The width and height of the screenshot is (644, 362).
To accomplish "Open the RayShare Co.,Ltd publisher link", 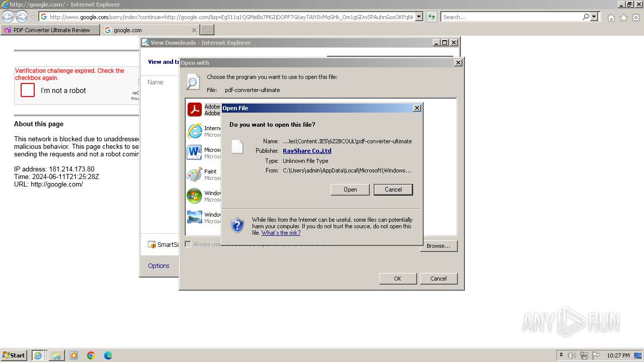I will 307,151.
